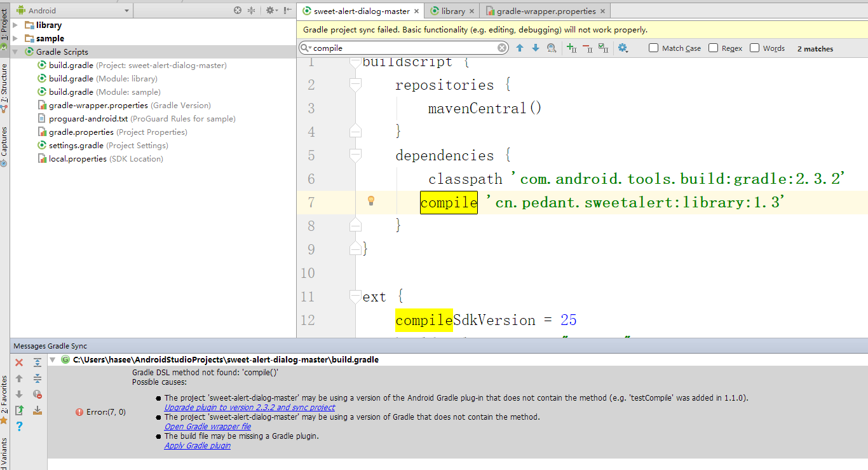Export messages to text file icon

[x=19, y=410]
